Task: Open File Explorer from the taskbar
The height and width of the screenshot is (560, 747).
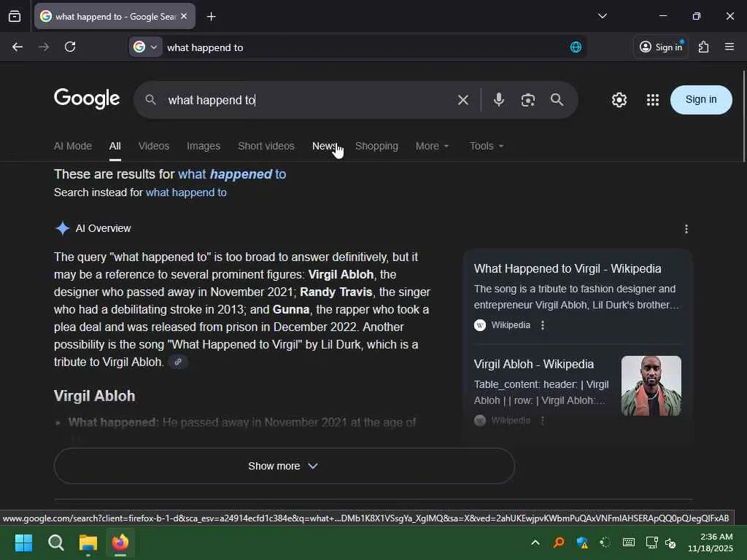Action: (x=88, y=542)
